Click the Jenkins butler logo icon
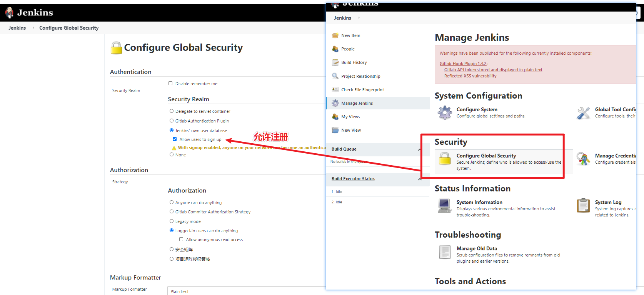Viewport: 644px width, 295px height. tap(9, 13)
